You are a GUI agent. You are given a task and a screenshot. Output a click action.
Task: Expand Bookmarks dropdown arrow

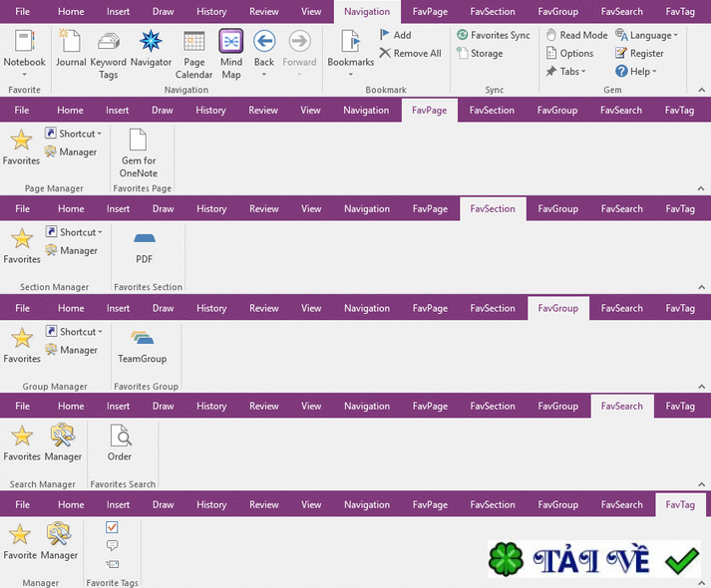tap(350, 75)
